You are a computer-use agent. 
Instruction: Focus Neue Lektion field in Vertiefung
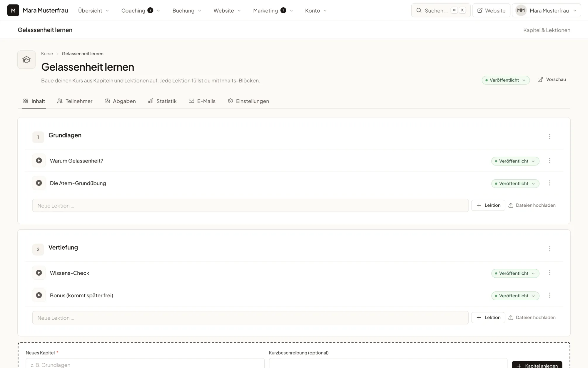click(x=250, y=318)
